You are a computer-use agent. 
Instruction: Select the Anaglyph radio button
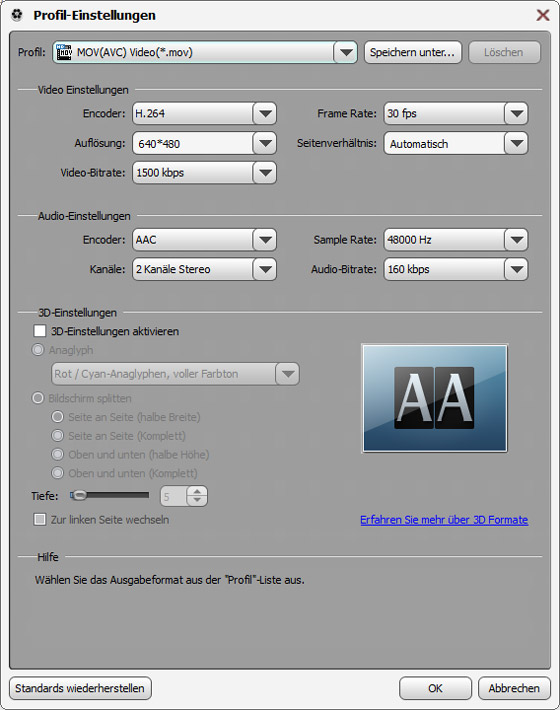(38, 350)
